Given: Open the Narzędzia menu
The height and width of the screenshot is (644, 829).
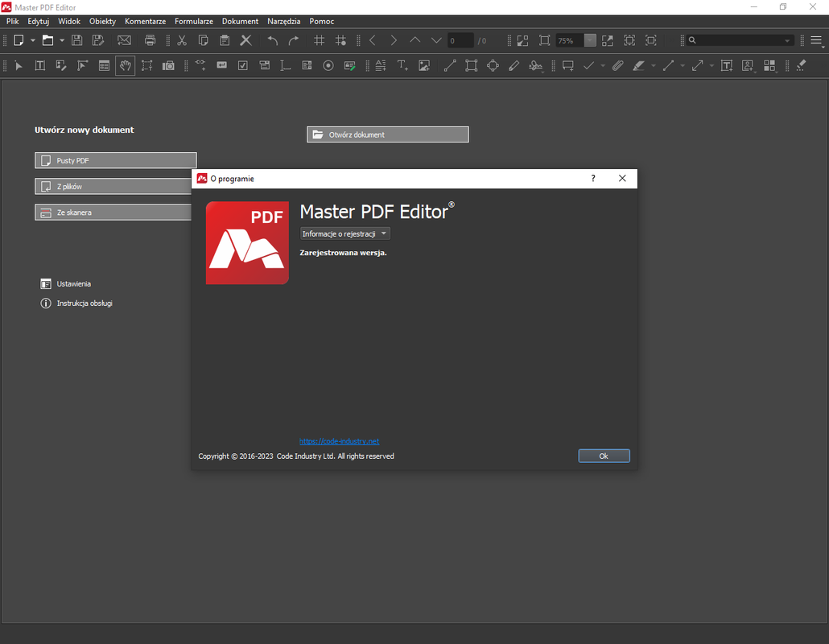Looking at the screenshot, I should [x=284, y=21].
